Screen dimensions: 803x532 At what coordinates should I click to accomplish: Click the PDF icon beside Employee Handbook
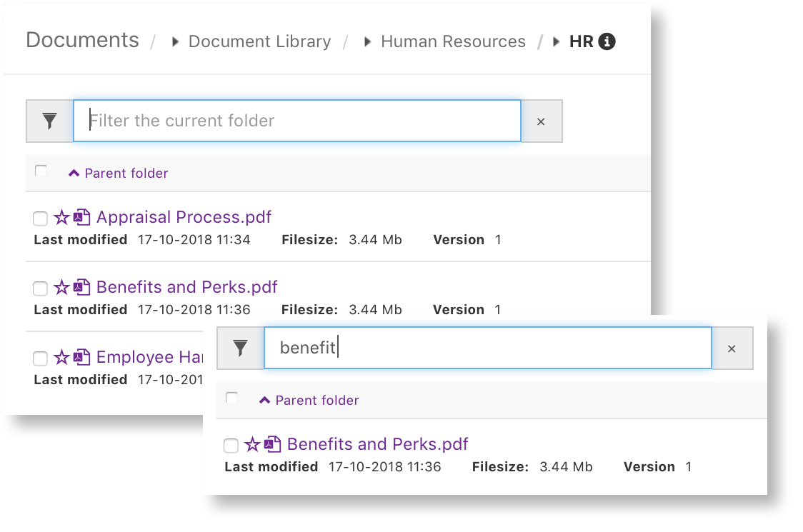(81, 356)
